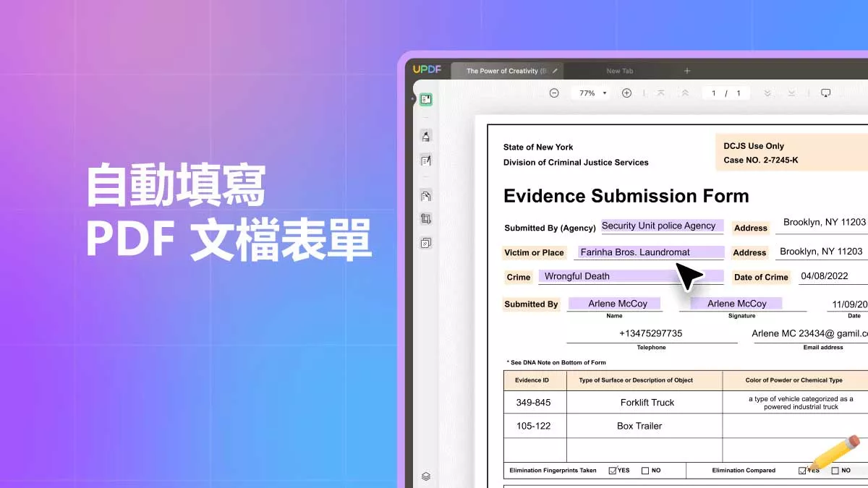Open the presentation display icon in toolbar

825,93
